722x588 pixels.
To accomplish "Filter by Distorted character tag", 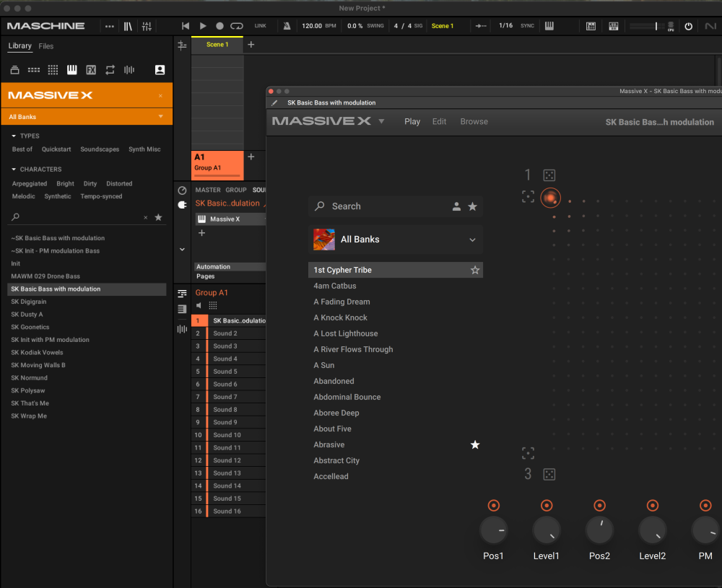I will click(x=119, y=183).
